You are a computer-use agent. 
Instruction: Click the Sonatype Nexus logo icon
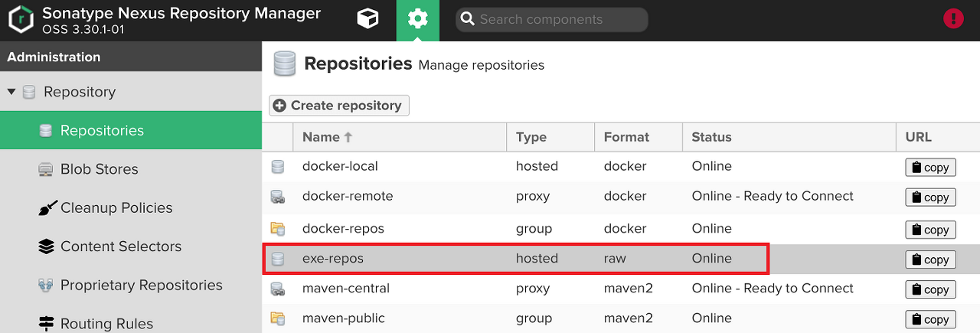click(x=21, y=21)
